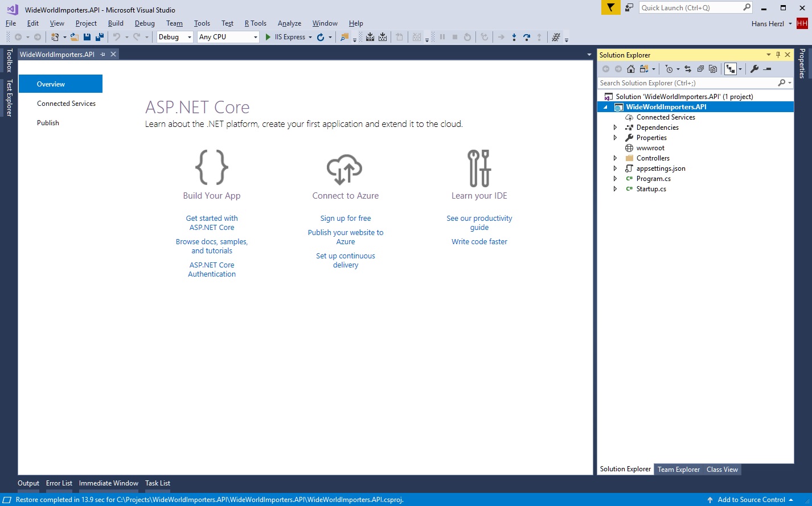Click Collapse All icon in Solution Explorer
This screenshot has width=812, height=506.
(700, 69)
